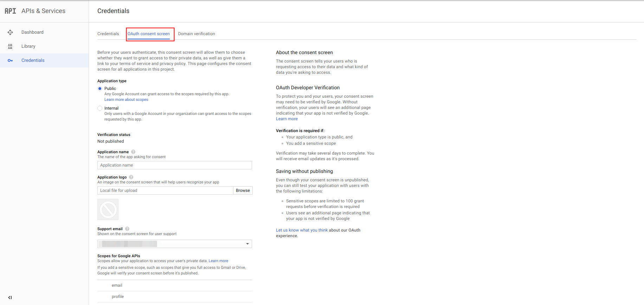Open the Learn more about scopes link
This screenshot has width=644, height=305.
coord(126,100)
